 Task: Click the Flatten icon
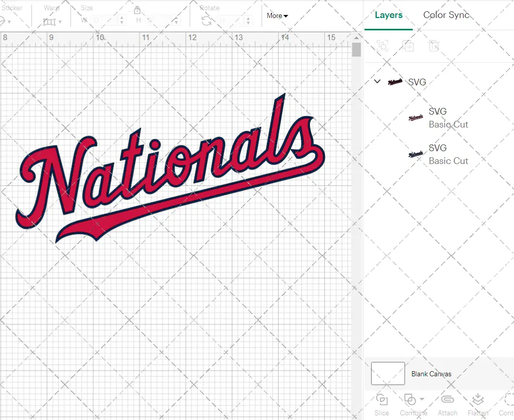click(x=478, y=400)
